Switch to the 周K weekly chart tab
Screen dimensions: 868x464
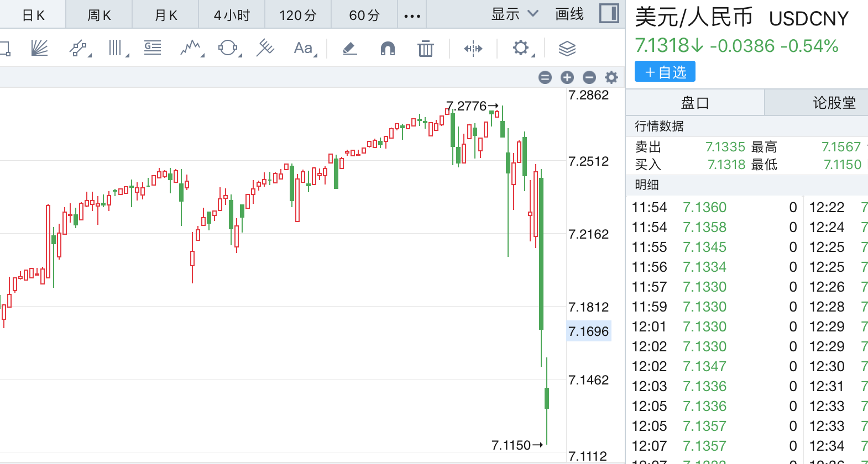(99, 15)
